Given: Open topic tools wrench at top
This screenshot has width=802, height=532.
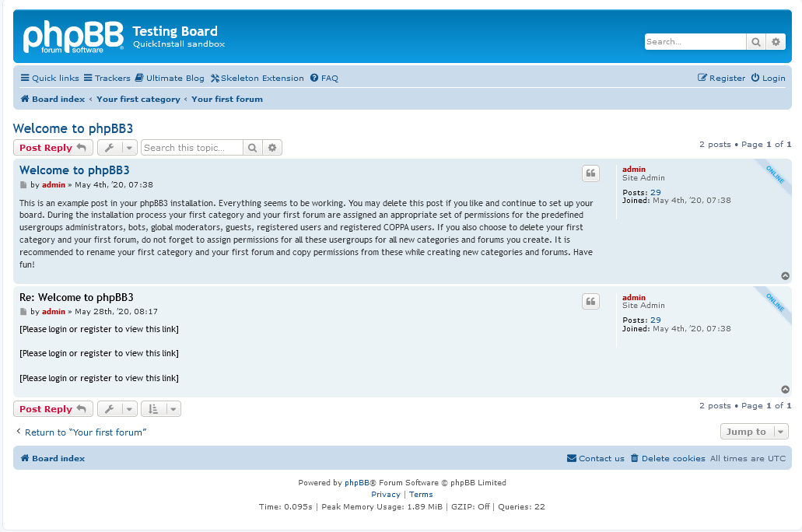Looking at the screenshot, I should (x=117, y=148).
